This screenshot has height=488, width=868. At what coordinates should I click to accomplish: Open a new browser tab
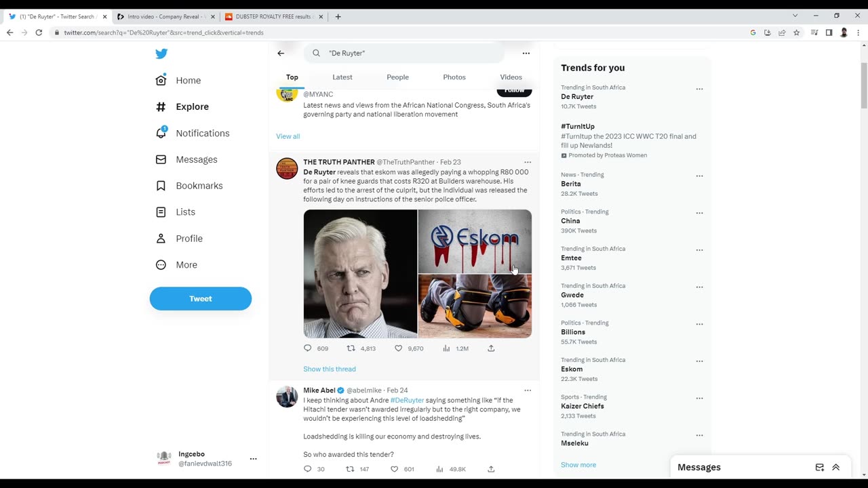coord(338,16)
